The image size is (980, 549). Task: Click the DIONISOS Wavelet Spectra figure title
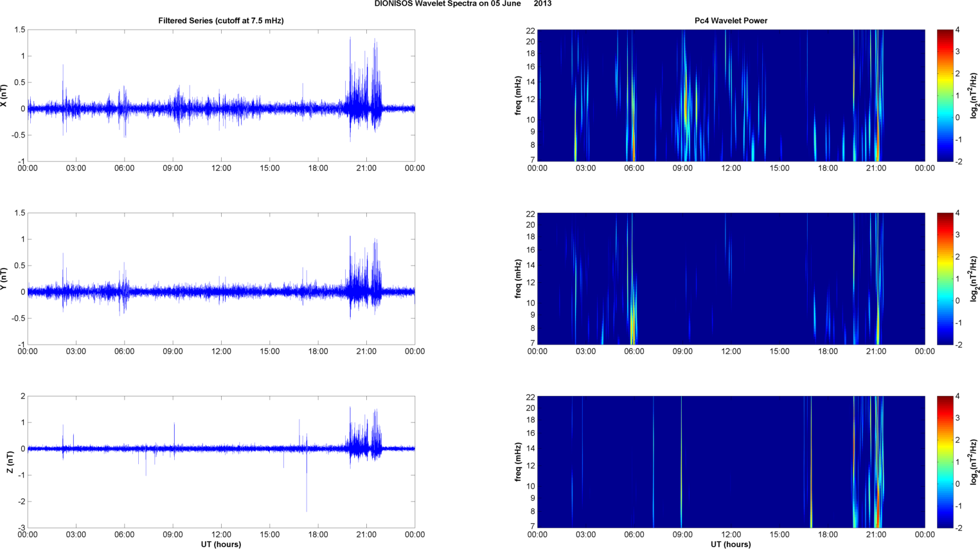(x=463, y=4)
